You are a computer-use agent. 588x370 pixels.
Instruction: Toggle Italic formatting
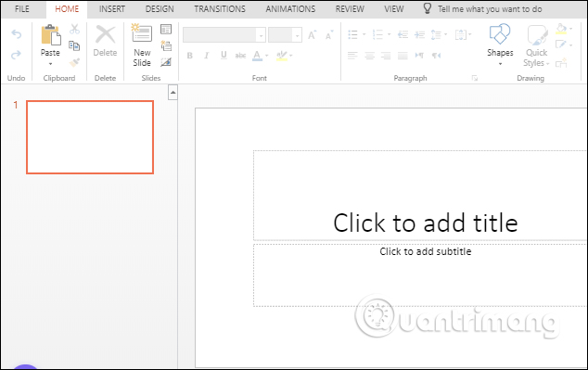(x=206, y=56)
